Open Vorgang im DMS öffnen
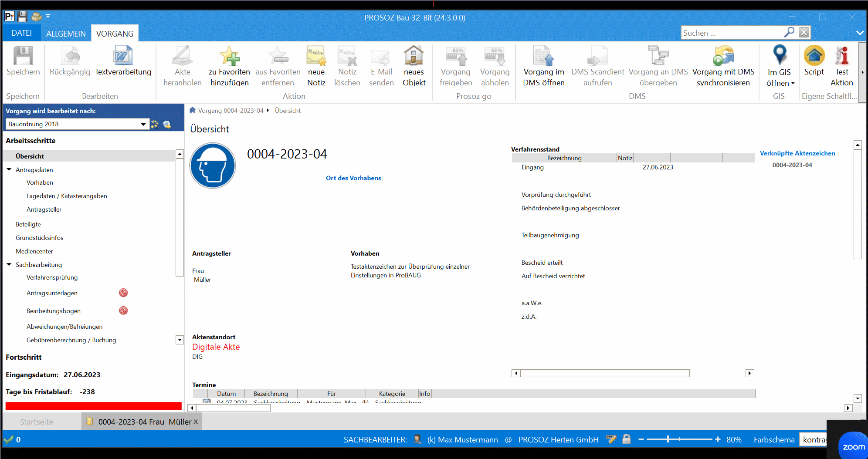The width and height of the screenshot is (868, 459). [x=544, y=66]
